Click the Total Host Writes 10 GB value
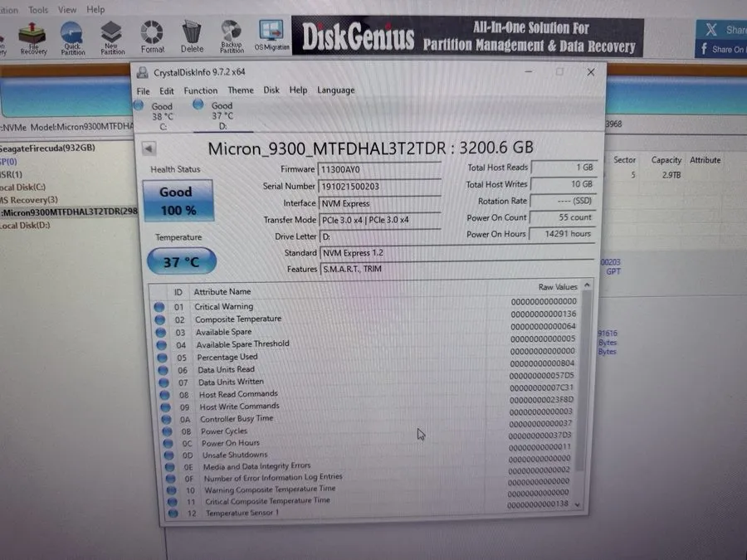The height and width of the screenshot is (560, 747). click(x=563, y=184)
